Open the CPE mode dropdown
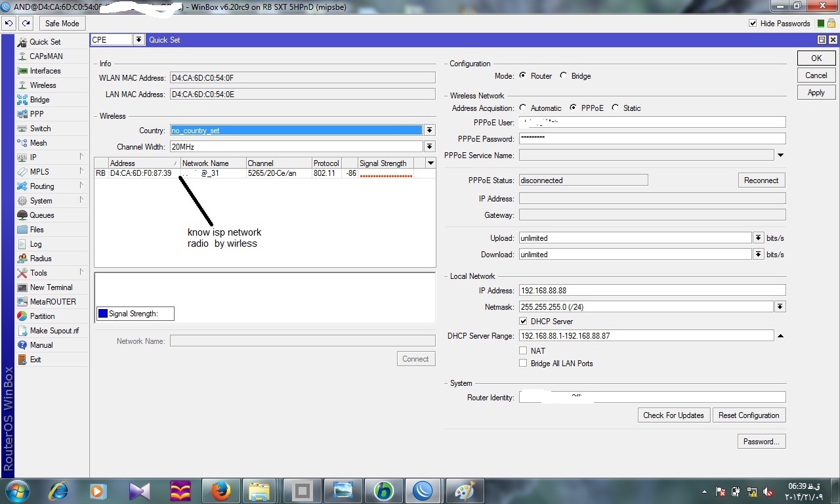This screenshot has height=504, width=840. point(138,40)
